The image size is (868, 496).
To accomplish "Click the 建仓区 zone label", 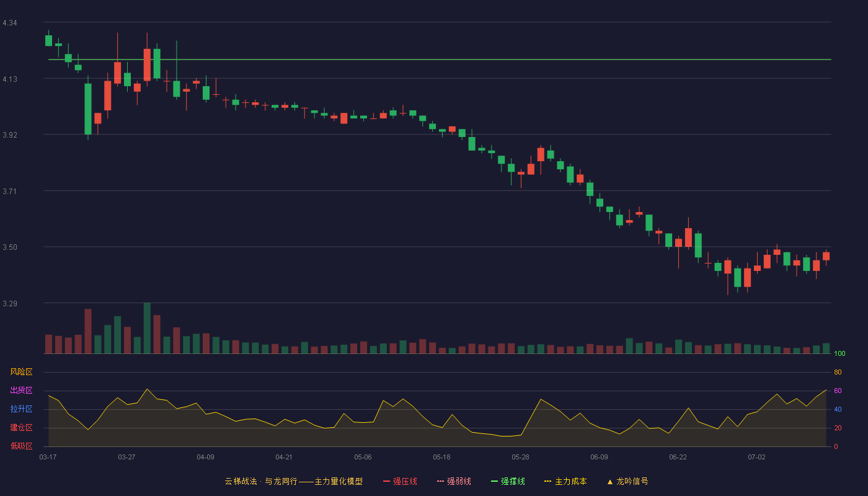I will [22, 428].
